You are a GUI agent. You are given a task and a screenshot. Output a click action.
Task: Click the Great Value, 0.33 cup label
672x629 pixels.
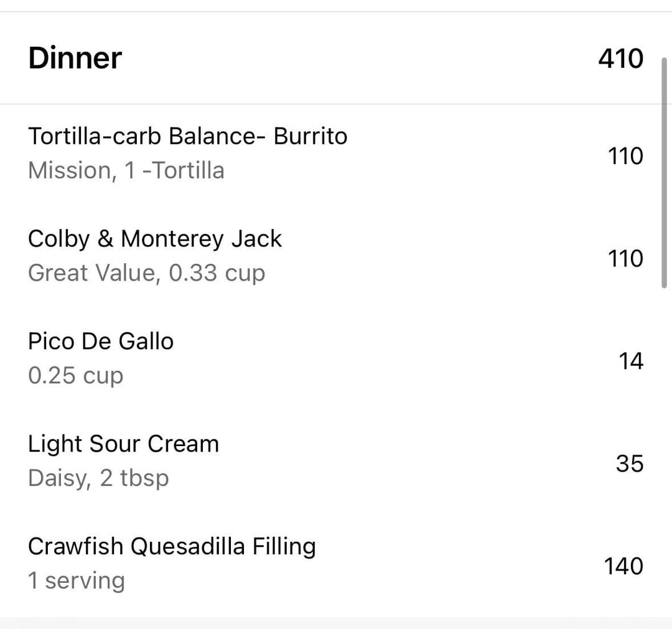pyautogui.click(x=146, y=273)
